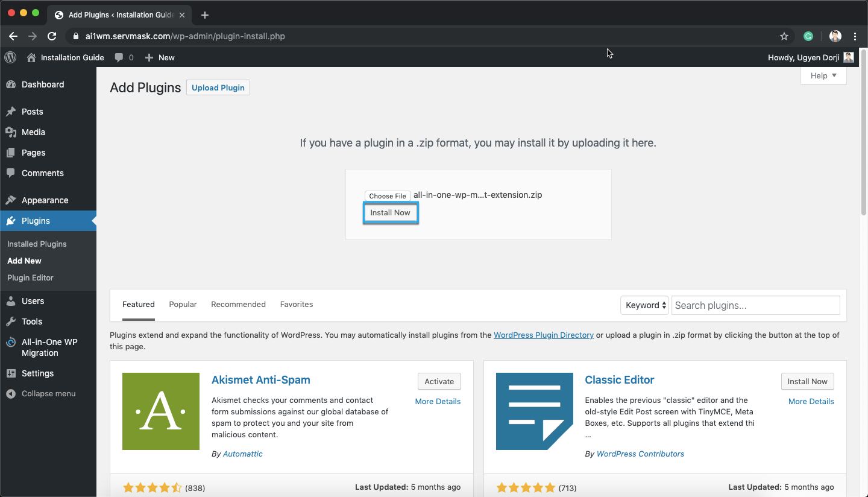Image resolution: width=868 pixels, height=497 pixels.
Task: Open a new browser tab with plus icon
Action: 205,15
